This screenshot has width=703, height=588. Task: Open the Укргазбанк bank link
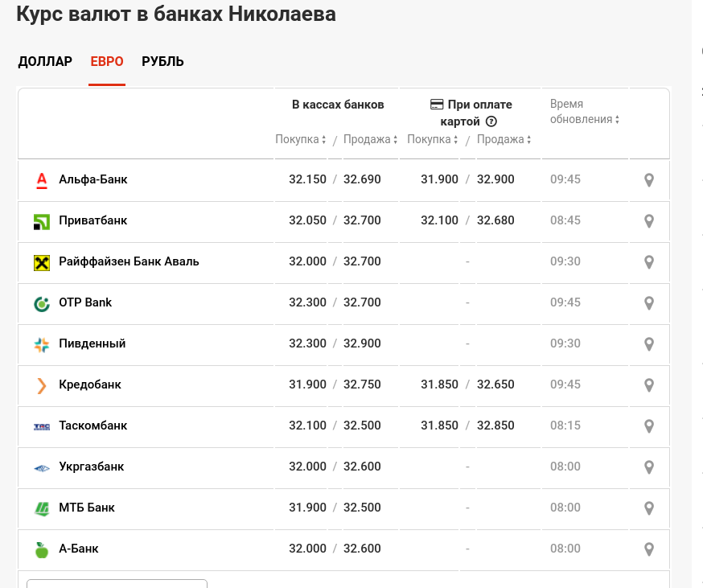tap(92, 467)
